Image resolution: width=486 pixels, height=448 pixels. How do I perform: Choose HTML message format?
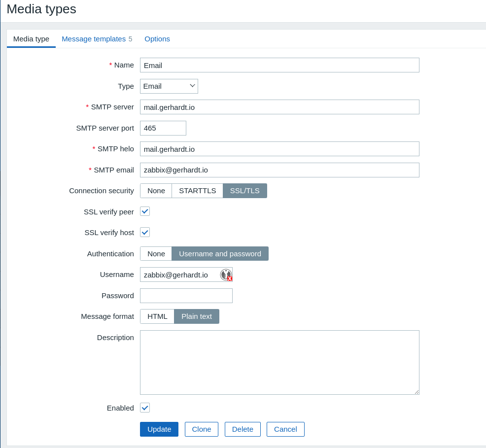pos(157,316)
